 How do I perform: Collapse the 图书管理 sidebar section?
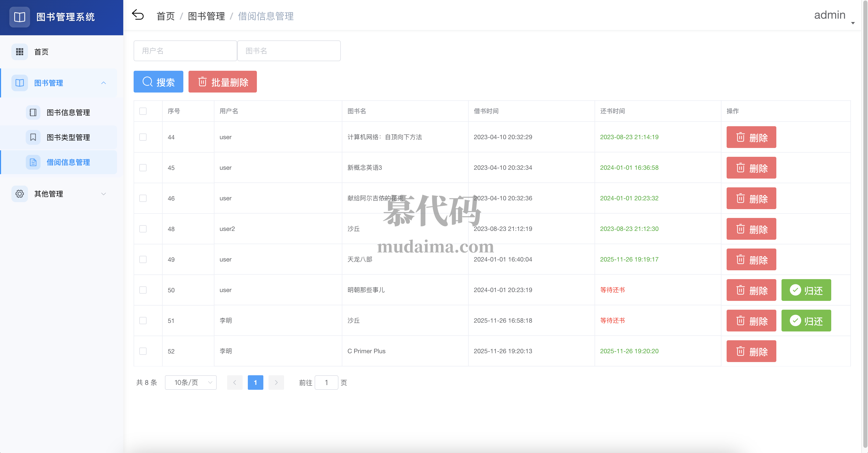point(103,83)
